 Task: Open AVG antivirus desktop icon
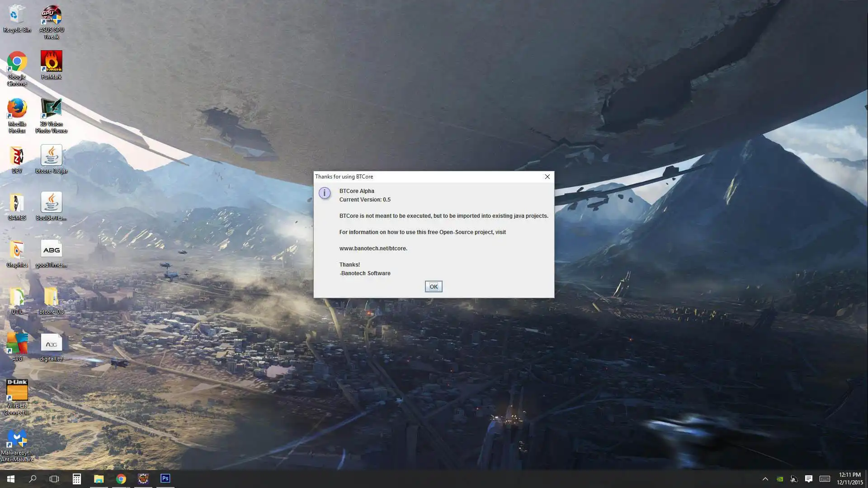click(17, 344)
